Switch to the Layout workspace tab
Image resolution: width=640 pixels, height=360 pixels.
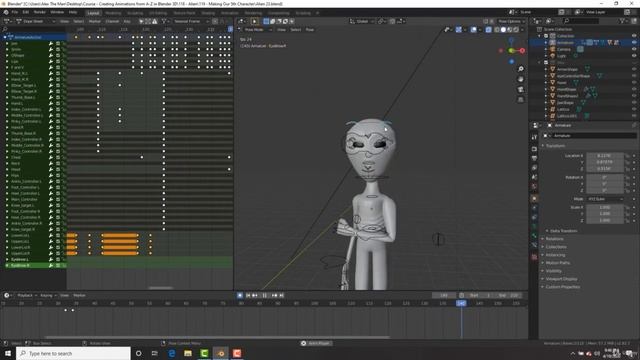click(x=93, y=13)
